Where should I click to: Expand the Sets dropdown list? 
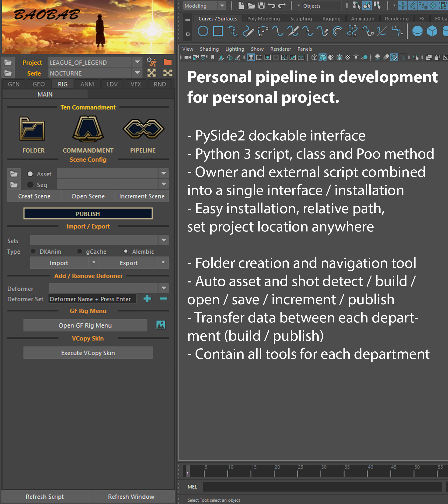click(164, 240)
